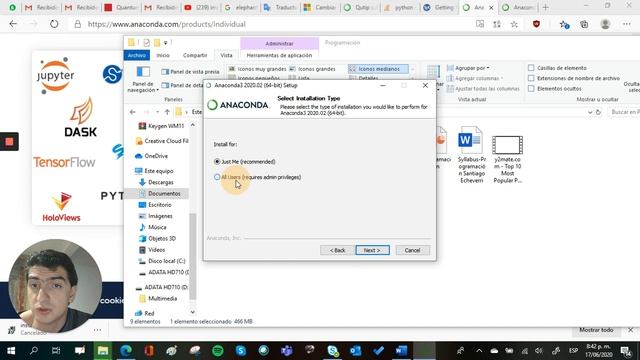This screenshot has height=360, width=640.
Task: Click Explorer search field
Action: tap(623, 112)
